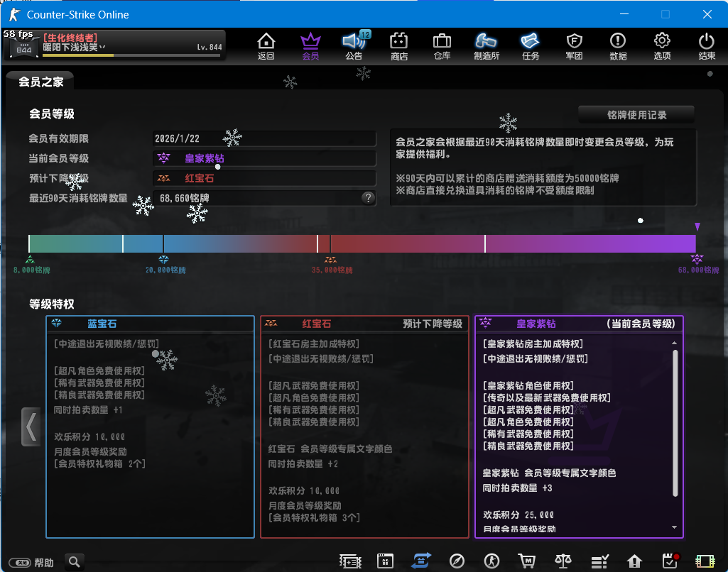The image size is (728, 572).
Task: Click the magnifier search icon at bottom left
Action: click(75, 561)
